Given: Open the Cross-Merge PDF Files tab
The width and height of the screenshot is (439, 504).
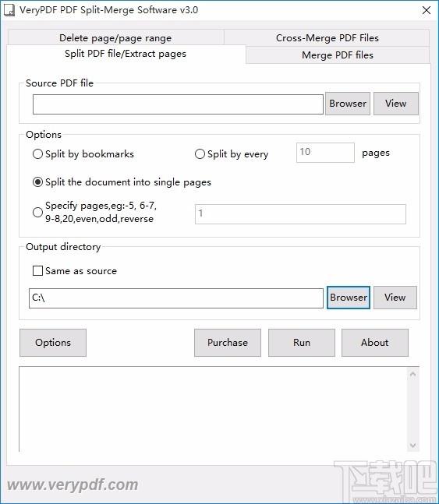Looking at the screenshot, I should click(x=327, y=38).
